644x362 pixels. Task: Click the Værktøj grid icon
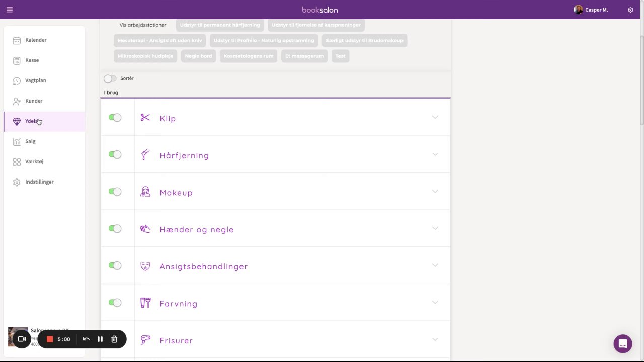(17, 162)
